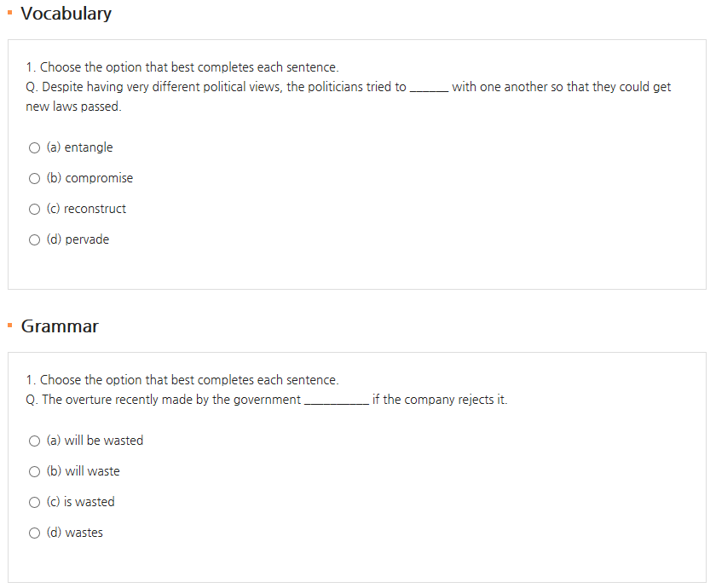Click the orange bullet beside Vocabulary
The image size is (716, 588).
tap(10, 13)
